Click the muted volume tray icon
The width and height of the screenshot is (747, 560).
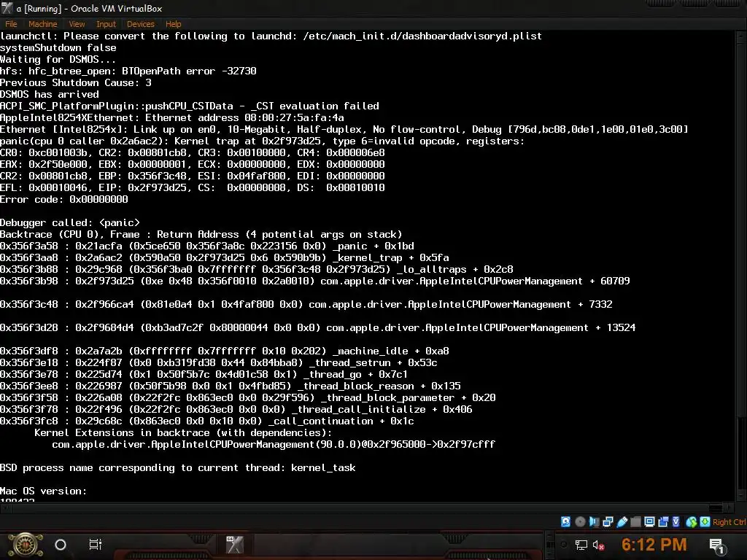pos(599,545)
